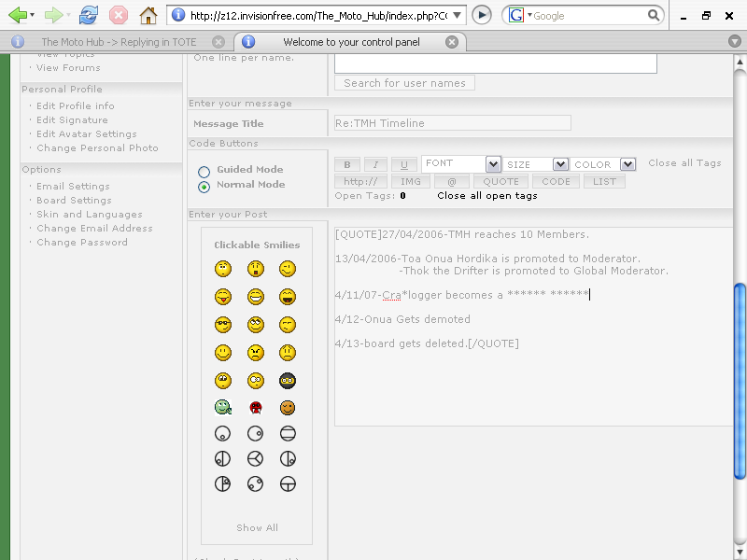Viewport: 747px width, 560px height.
Task: Insert the big white-teeth grin smiley
Action: (256, 297)
